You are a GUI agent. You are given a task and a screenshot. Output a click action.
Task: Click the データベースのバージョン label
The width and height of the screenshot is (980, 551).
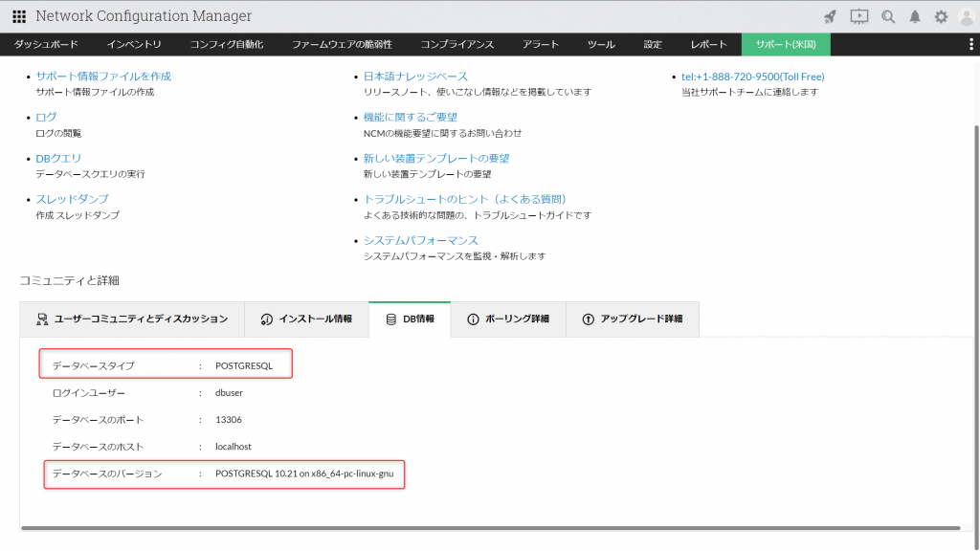107,474
